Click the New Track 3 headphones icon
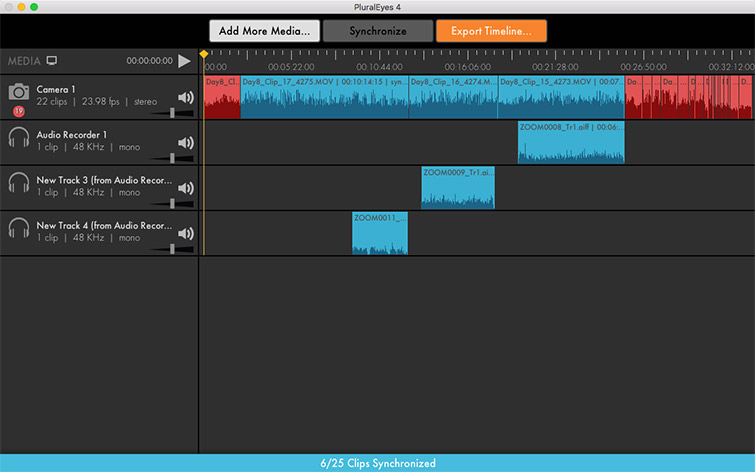Screen dimensions: 755x472 (19, 183)
